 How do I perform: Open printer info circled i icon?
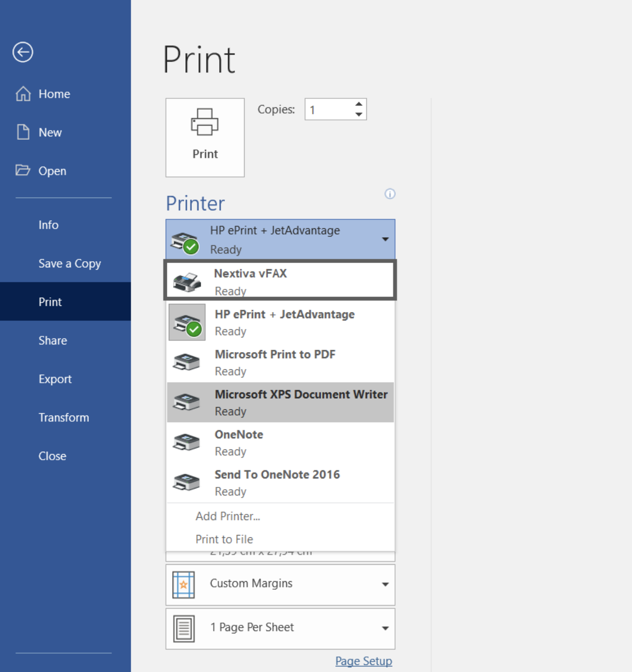click(390, 194)
